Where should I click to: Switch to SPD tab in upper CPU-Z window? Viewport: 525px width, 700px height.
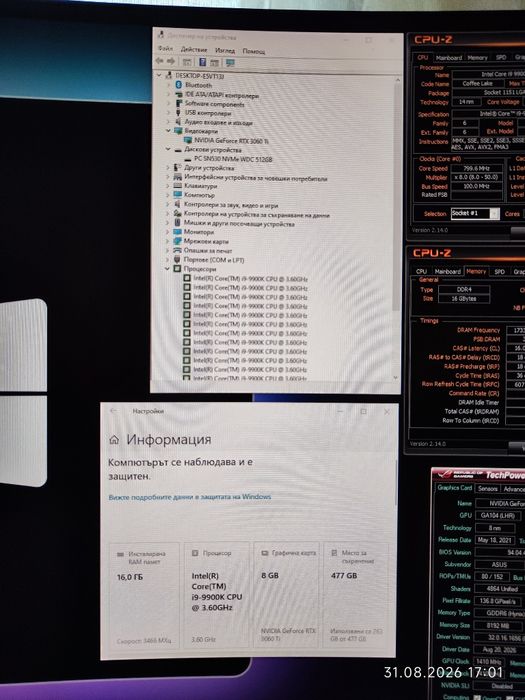click(501, 58)
